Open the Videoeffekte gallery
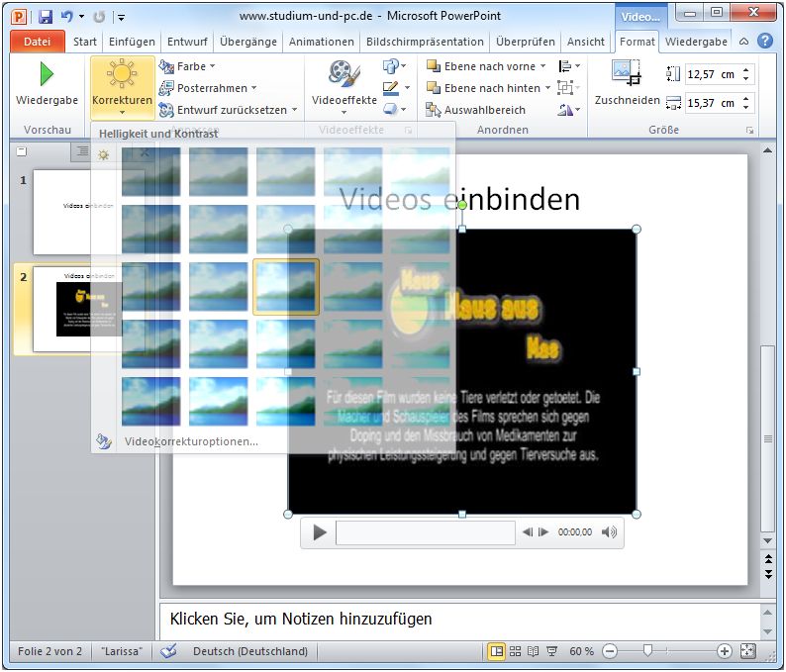This screenshot has height=672, width=786. tap(344, 86)
